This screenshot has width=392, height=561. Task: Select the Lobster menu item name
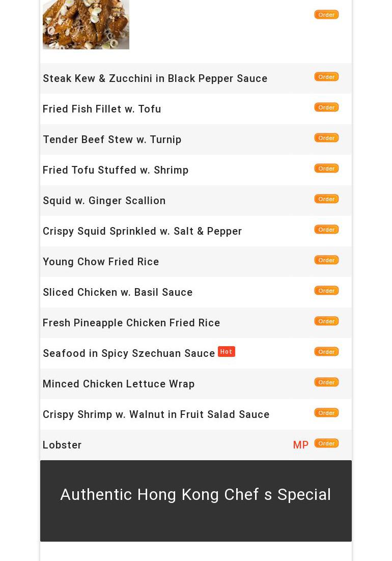point(62,445)
